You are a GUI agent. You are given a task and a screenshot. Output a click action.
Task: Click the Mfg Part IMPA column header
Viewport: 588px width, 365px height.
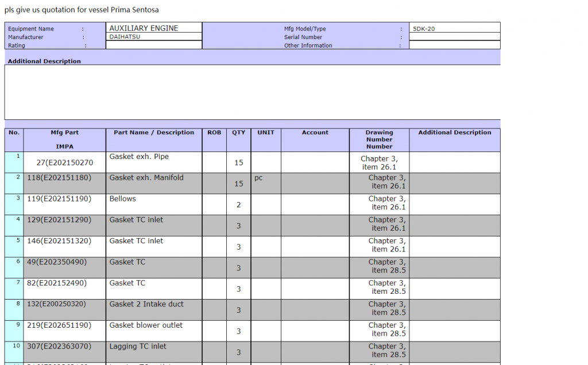pos(64,139)
